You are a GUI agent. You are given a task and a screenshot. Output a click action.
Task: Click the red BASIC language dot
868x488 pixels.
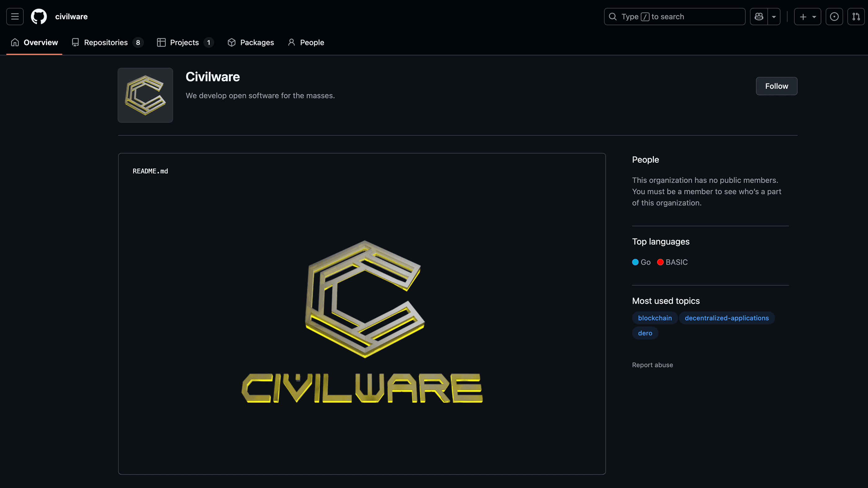(x=660, y=262)
